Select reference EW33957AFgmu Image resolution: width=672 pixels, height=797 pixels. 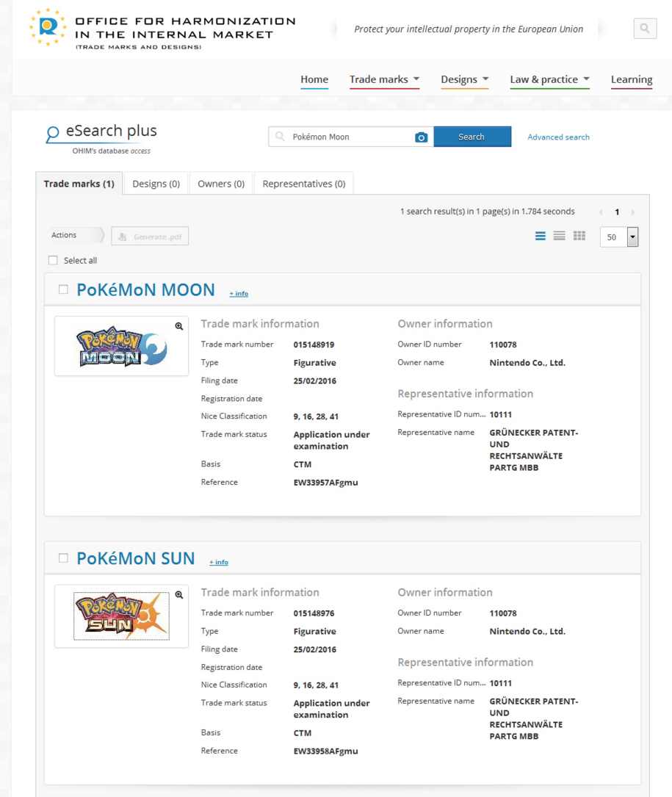tap(325, 483)
